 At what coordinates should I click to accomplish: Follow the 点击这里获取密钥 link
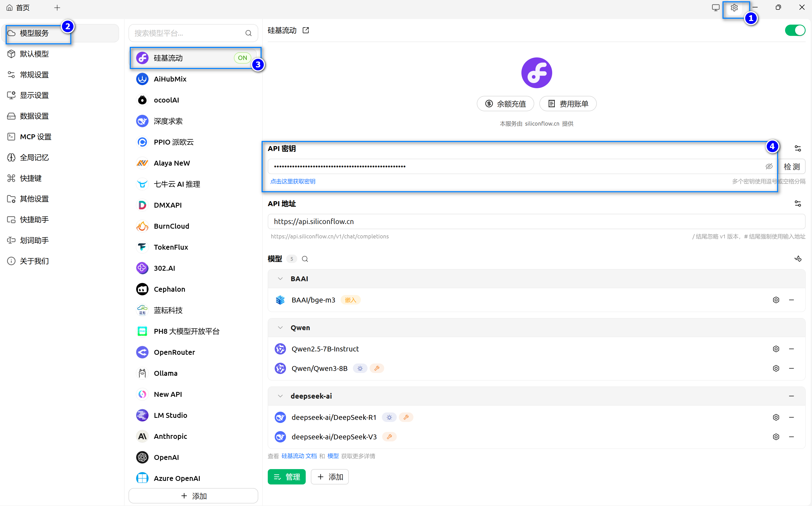[x=293, y=181]
